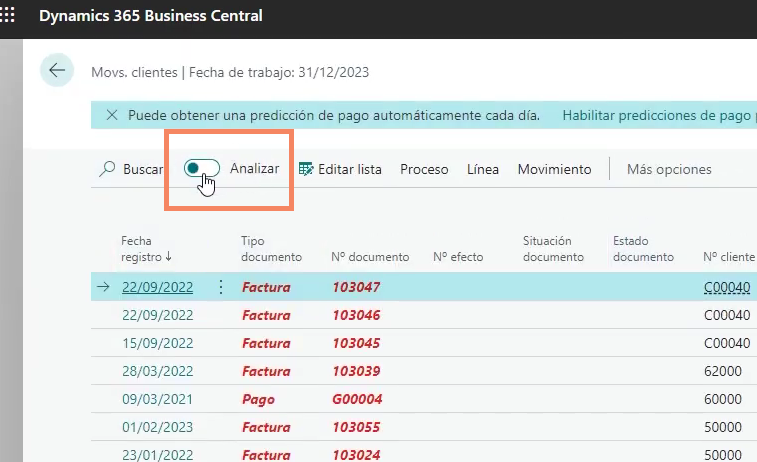Click Habilitar predicciones de pago link
This screenshot has width=757, height=462.
[x=653, y=115]
